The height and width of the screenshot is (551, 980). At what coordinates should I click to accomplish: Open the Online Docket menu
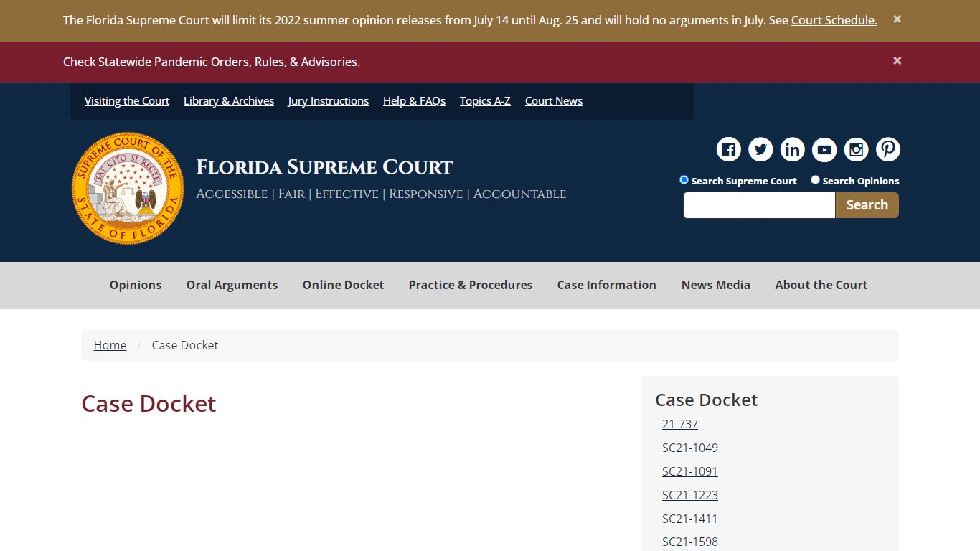pyautogui.click(x=343, y=285)
